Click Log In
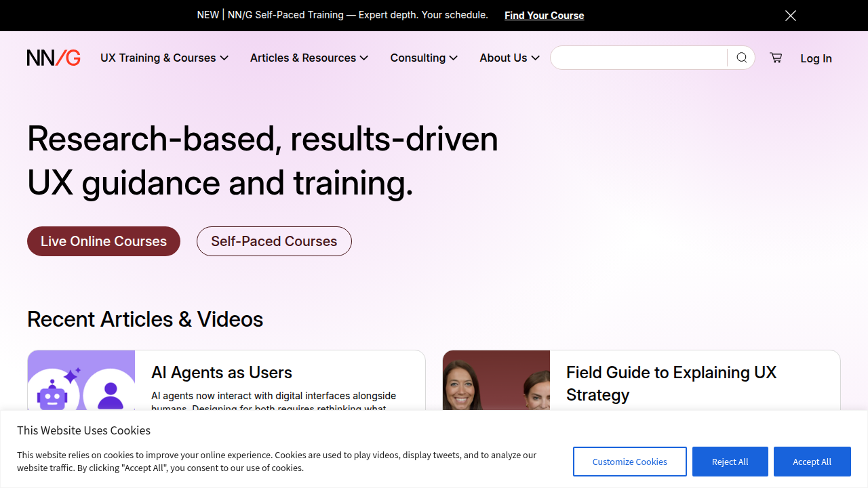Image resolution: width=868 pixels, height=488 pixels. point(816,58)
